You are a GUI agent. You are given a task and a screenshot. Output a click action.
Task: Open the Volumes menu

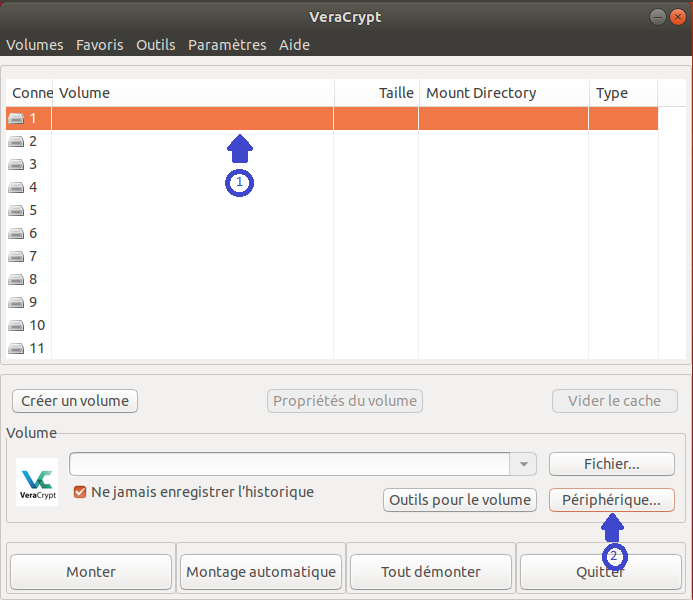point(34,45)
